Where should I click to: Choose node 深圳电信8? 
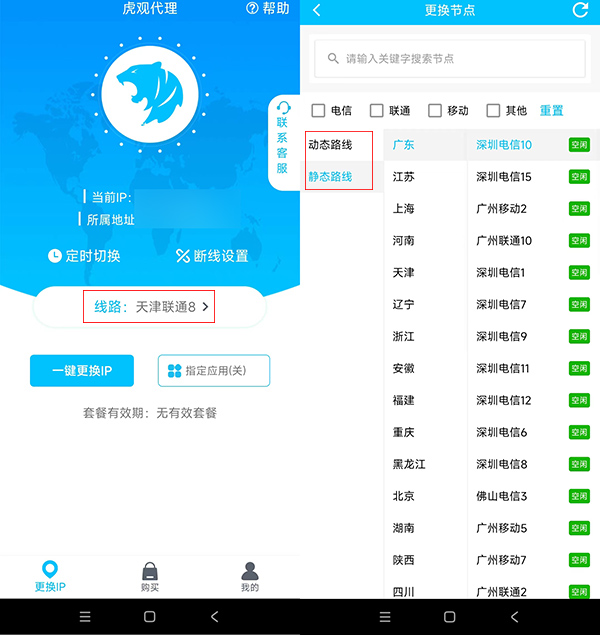(x=501, y=465)
